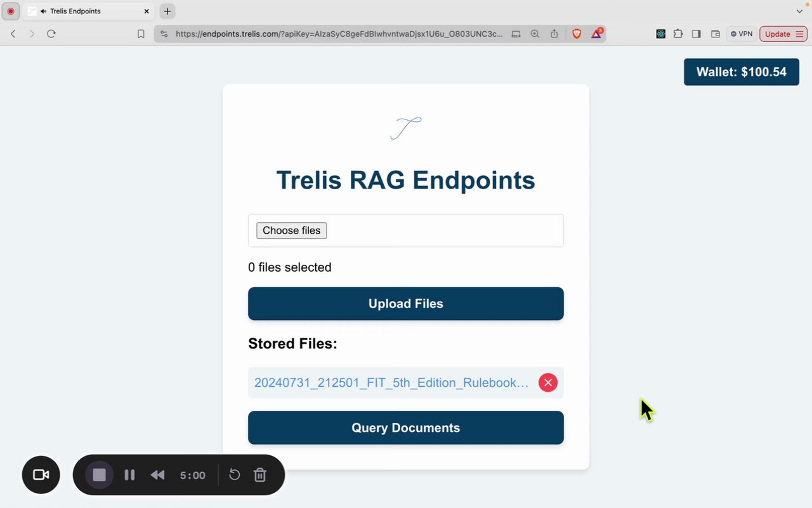Viewport: 812px width, 508px height.
Task: Reload the current page
Action: (x=51, y=34)
